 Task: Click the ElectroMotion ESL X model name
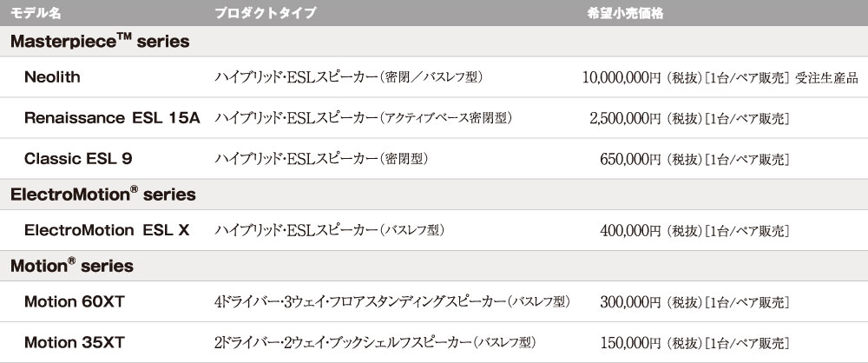pyautogui.click(x=107, y=230)
